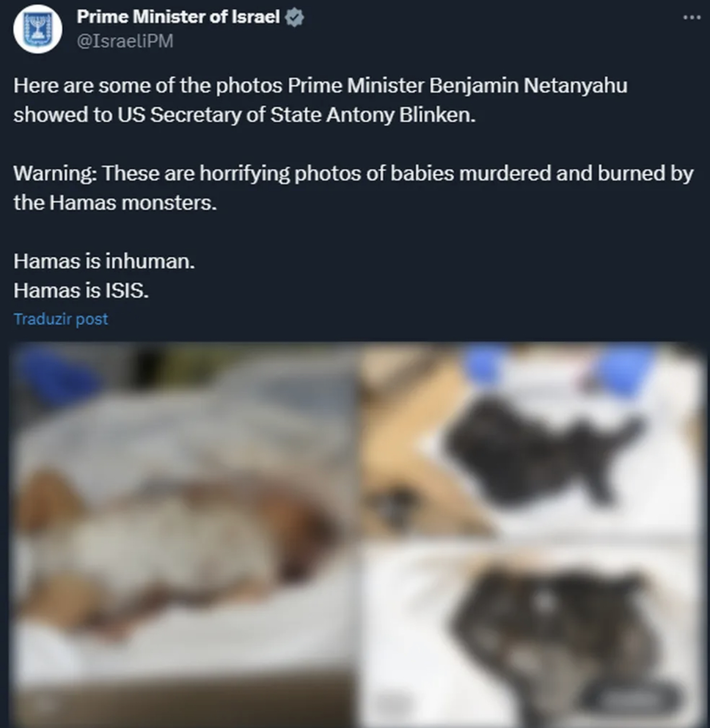Open the "Prime Minister of Israel" display name
The width and height of the screenshot is (710, 728).
tap(178, 17)
